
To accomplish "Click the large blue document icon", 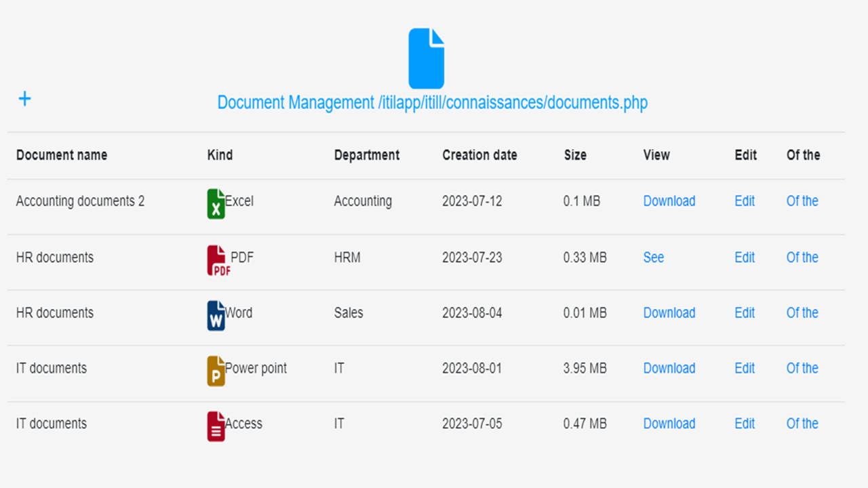I will [x=426, y=58].
